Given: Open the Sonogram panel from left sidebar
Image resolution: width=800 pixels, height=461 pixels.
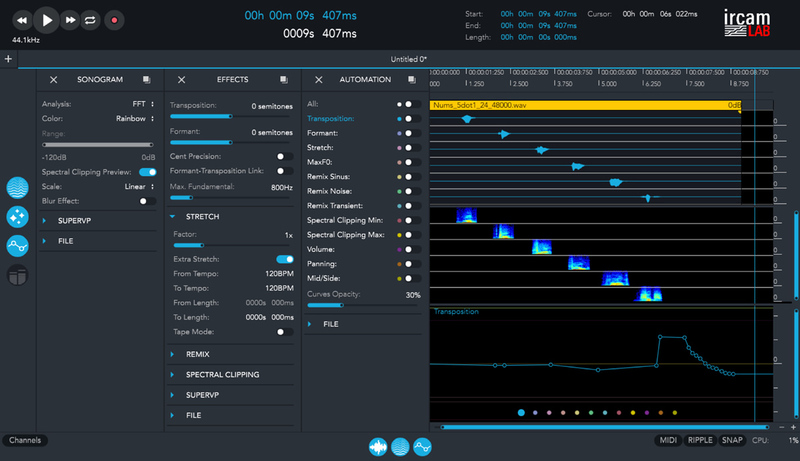Looking at the screenshot, I should (17, 187).
